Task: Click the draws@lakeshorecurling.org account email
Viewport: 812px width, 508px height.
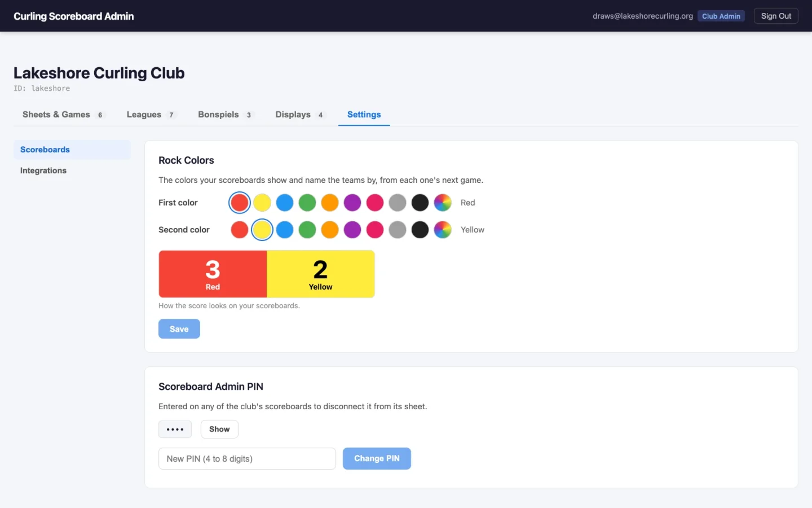Action: click(x=643, y=16)
